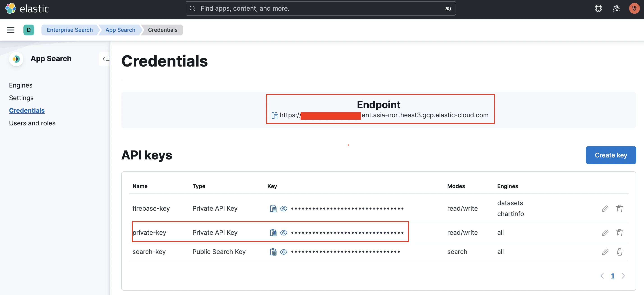The image size is (644, 295).
Task: Open the help lifebuoy icon in the header
Action: click(x=598, y=9)
